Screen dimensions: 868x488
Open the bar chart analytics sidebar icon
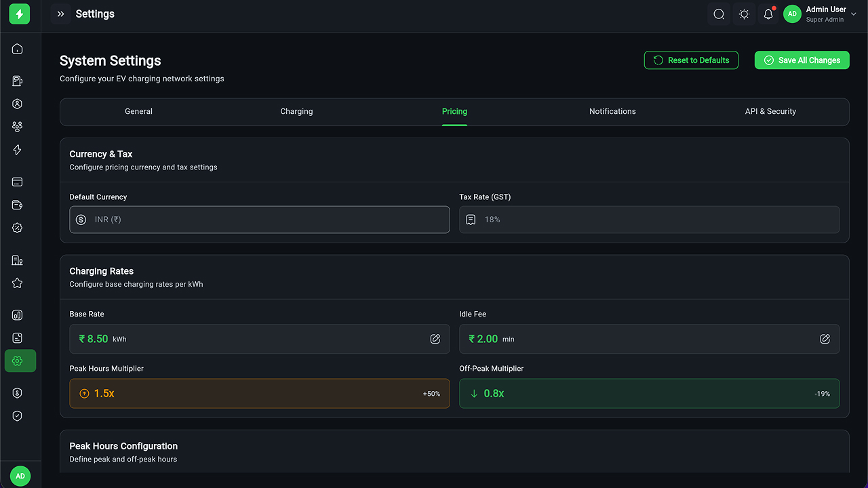coord(18,315)
